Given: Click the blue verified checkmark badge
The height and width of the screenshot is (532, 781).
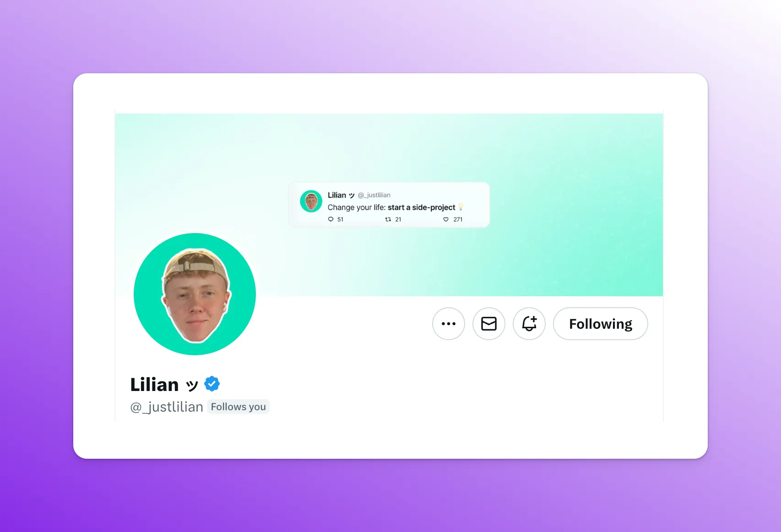Looking at the screenshot, I should pyautogui.click(x=212, y=384).
